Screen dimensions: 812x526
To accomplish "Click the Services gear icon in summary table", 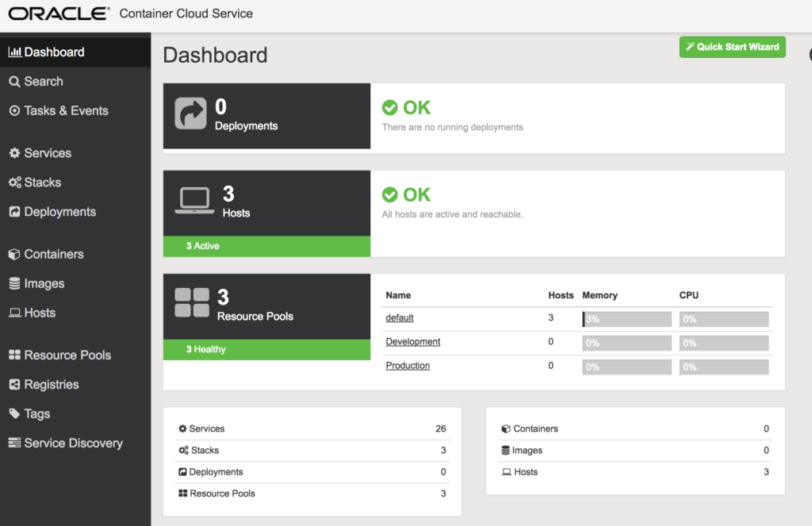I will [x=182, y=428].
